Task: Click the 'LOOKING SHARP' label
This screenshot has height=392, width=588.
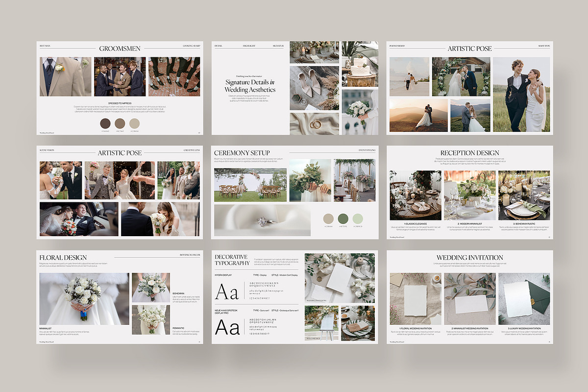Action: pos(192,46)
